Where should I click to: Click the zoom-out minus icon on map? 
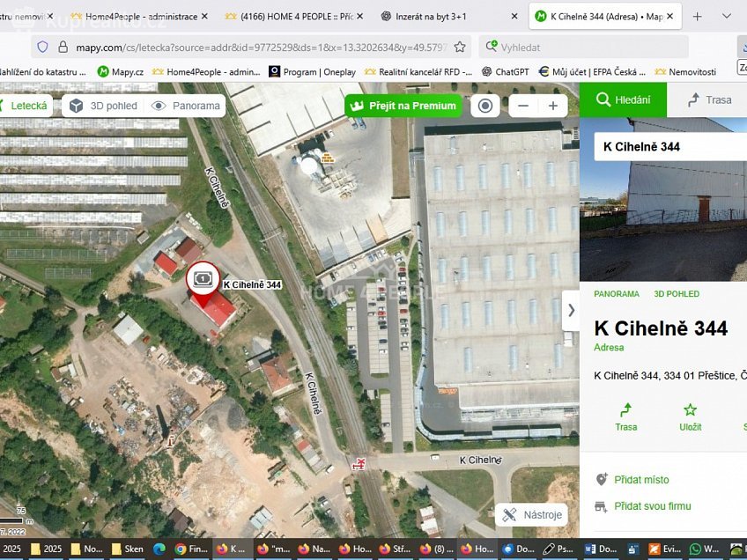[x=522, y=105]
